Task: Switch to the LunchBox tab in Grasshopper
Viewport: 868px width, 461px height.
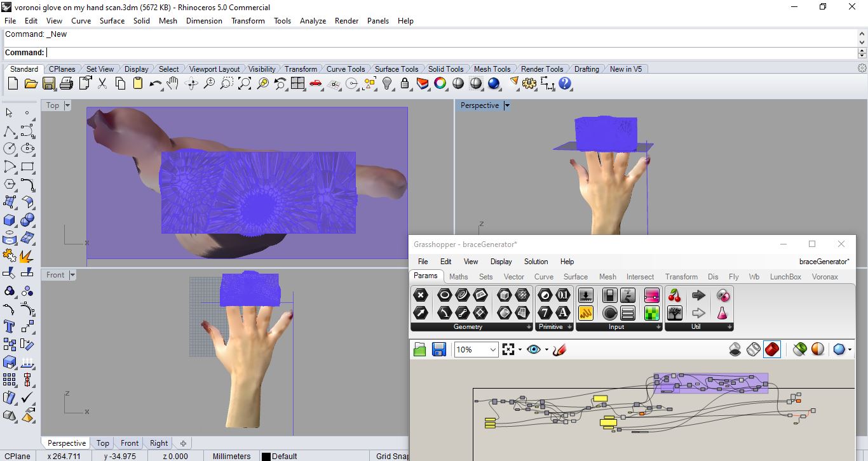Action: click(785, 277)
